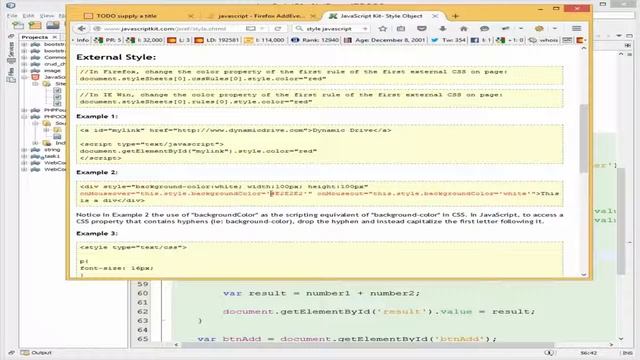Click line number 62 in editor gutter
The width and height of the screenshot is (640, 360).
click(142, 311)
